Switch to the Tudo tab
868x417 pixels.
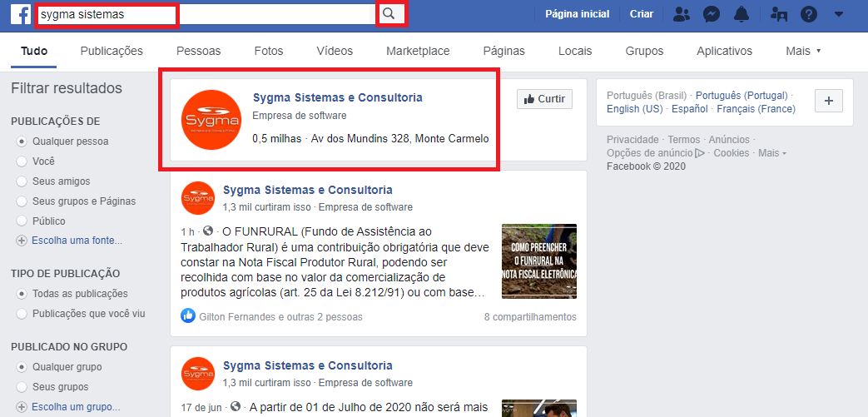click(34, 51)
